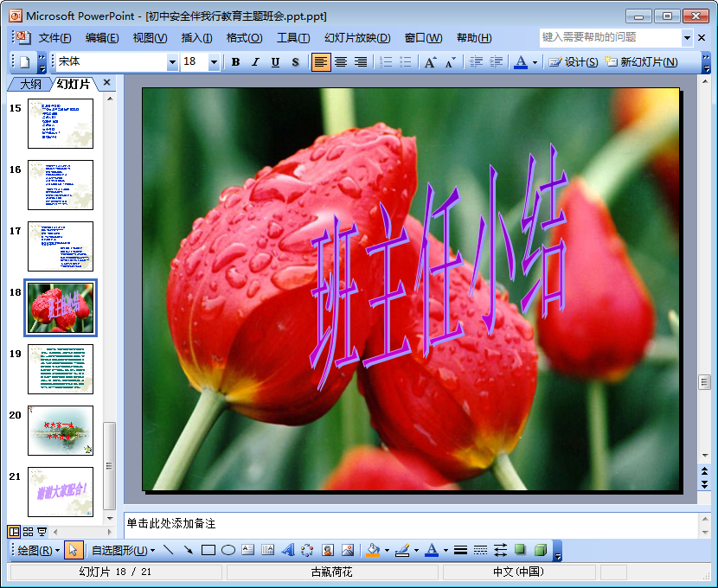Viewport: 718px width, 588px height.
Task: Select slide 21 thumbnail
Action: 61,492
